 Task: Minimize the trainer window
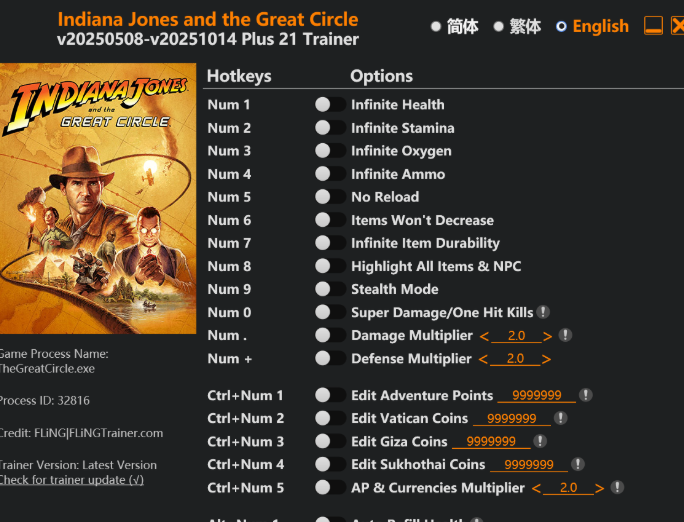(653, 26)
